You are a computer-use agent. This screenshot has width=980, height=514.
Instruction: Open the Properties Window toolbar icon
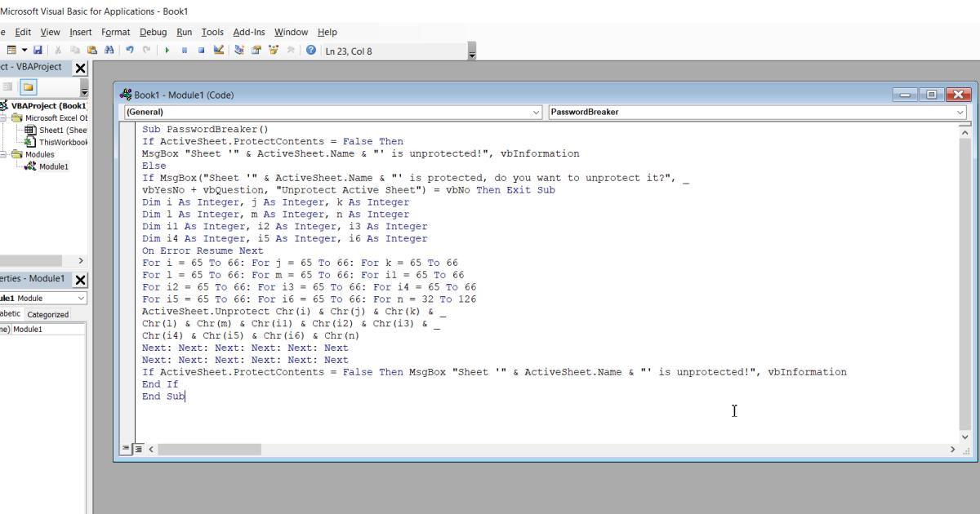pyautogui.click(x=256, y=51)
